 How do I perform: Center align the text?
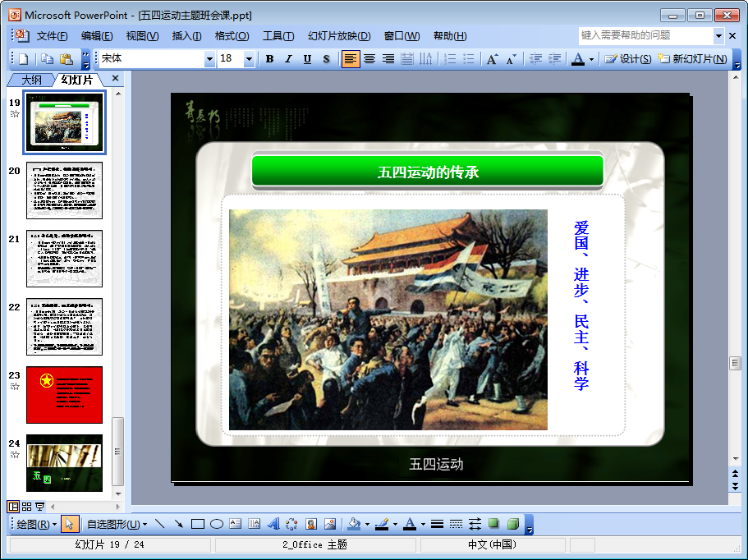point(369,58)
